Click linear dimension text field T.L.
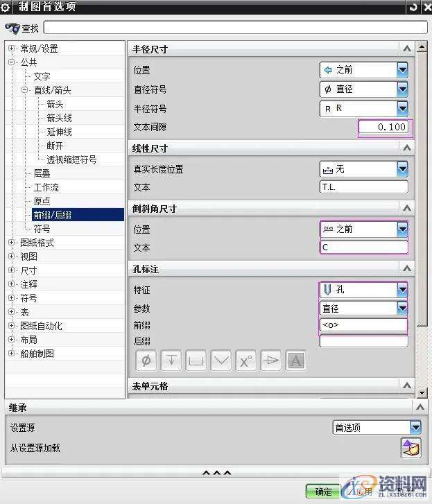The image size is (432, 504). pyautogui.click(x=364, y=187)
